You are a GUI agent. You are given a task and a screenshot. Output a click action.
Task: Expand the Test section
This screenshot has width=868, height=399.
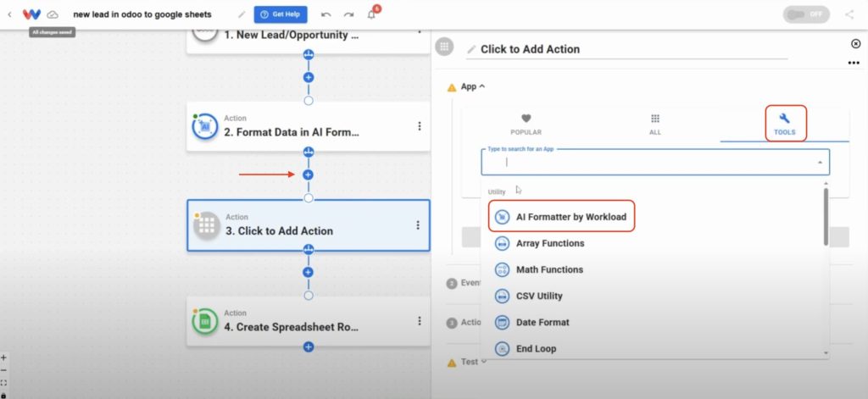click(468, 362)
